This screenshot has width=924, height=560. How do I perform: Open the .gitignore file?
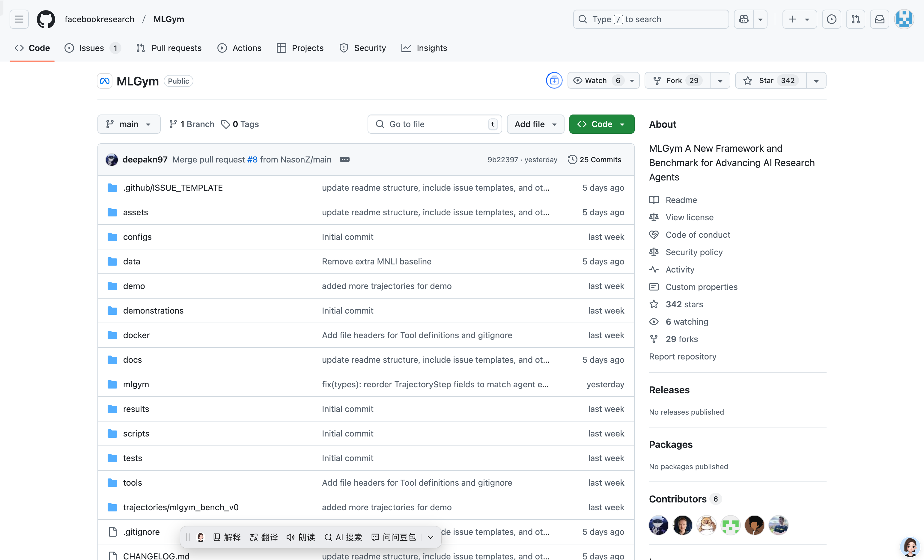142,532
